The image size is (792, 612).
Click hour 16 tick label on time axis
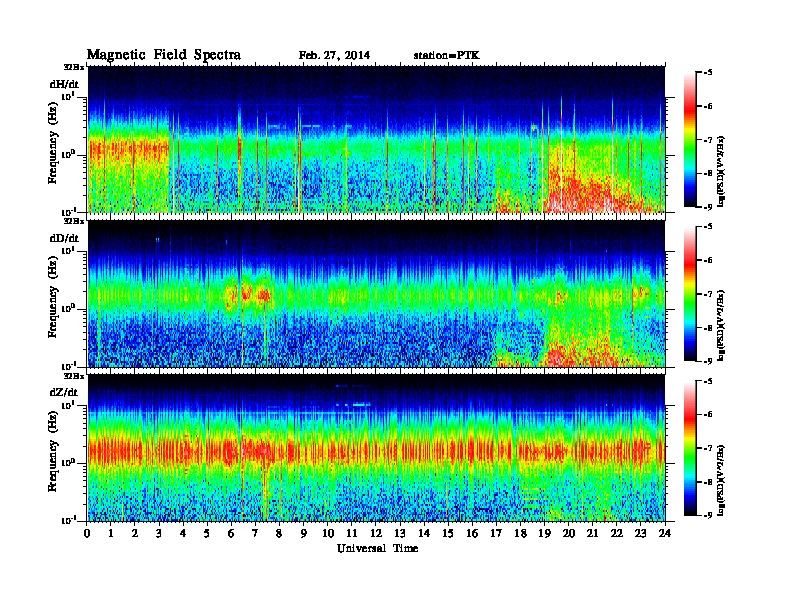pos(472,533)
